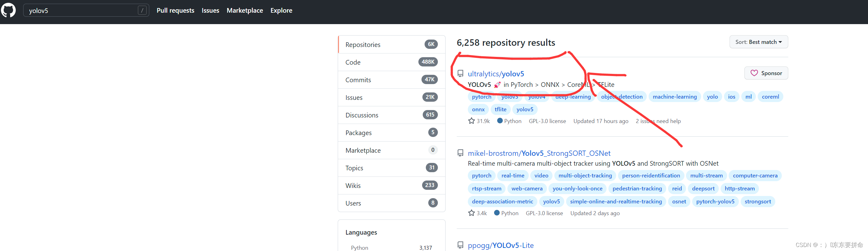This screenshot has width=868, height=251.
Task: Click 3.4k star count of StrongSORT repo
Action: point(481,213)
